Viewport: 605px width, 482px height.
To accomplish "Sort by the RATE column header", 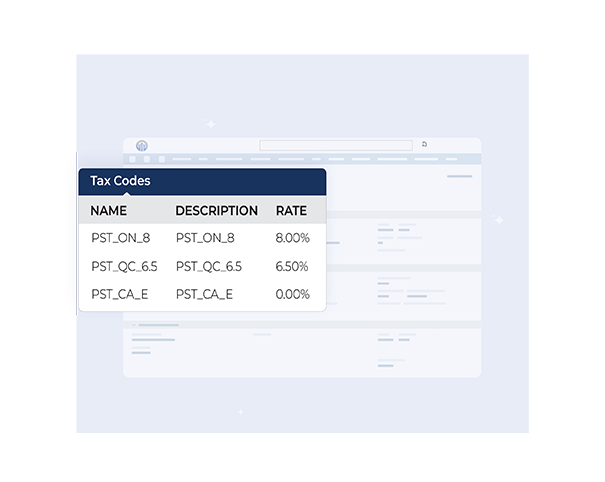I will tap(291, 211).
